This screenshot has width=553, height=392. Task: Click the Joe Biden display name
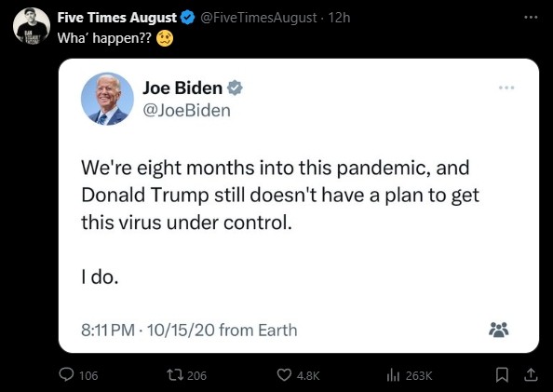click(182, 88)
